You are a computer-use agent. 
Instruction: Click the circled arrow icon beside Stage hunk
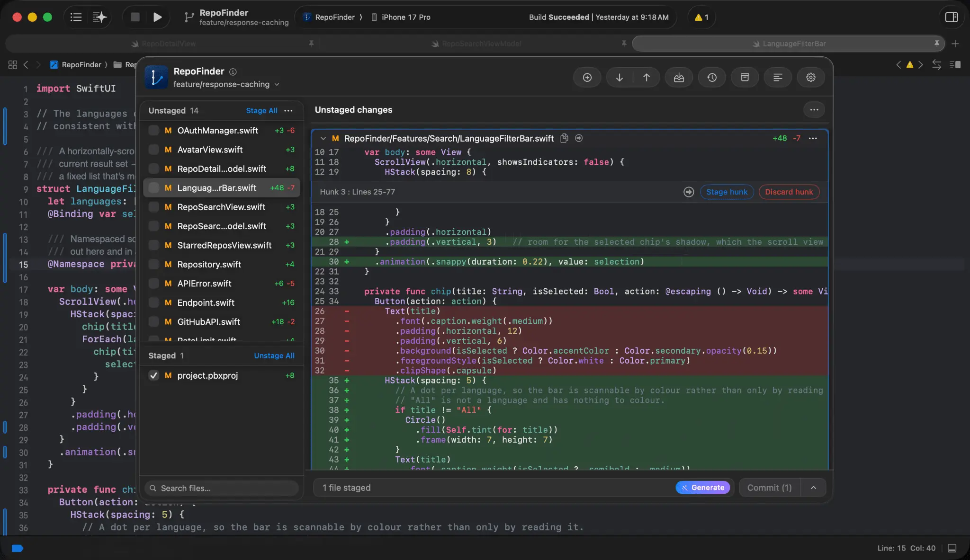[689, 192]
